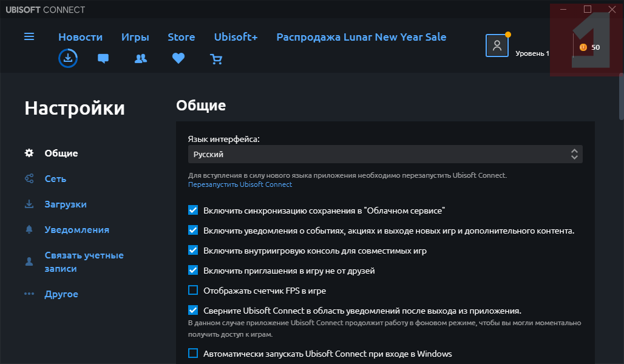Select Общие settings section

61,153
